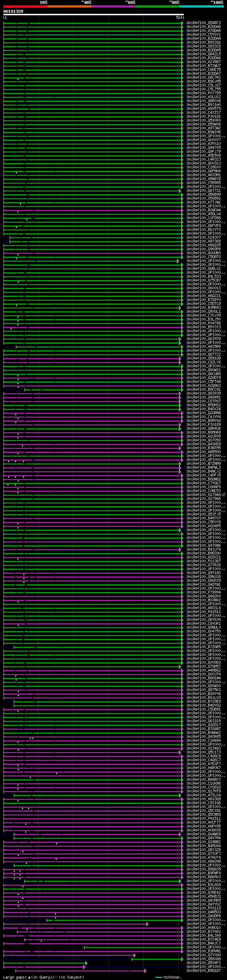Open the UniRef100_Q54RC3 hit label
227x980 pixels.
[203, 23]
